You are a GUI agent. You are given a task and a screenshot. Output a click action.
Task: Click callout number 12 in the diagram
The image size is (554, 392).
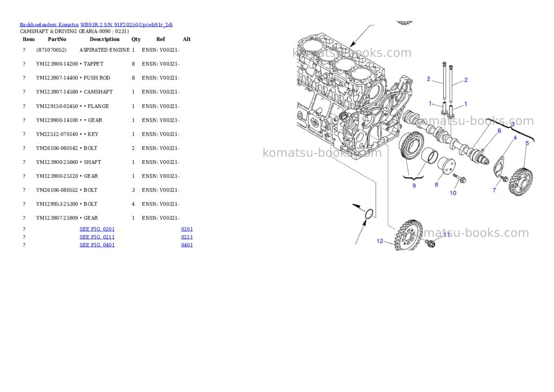click(380, 241)
